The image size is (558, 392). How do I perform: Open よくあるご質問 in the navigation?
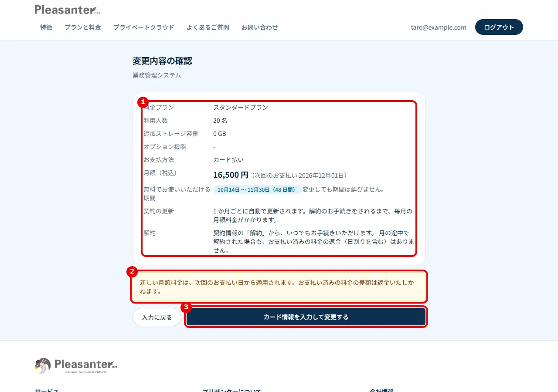pyautogui.click(x=208, y=27)
